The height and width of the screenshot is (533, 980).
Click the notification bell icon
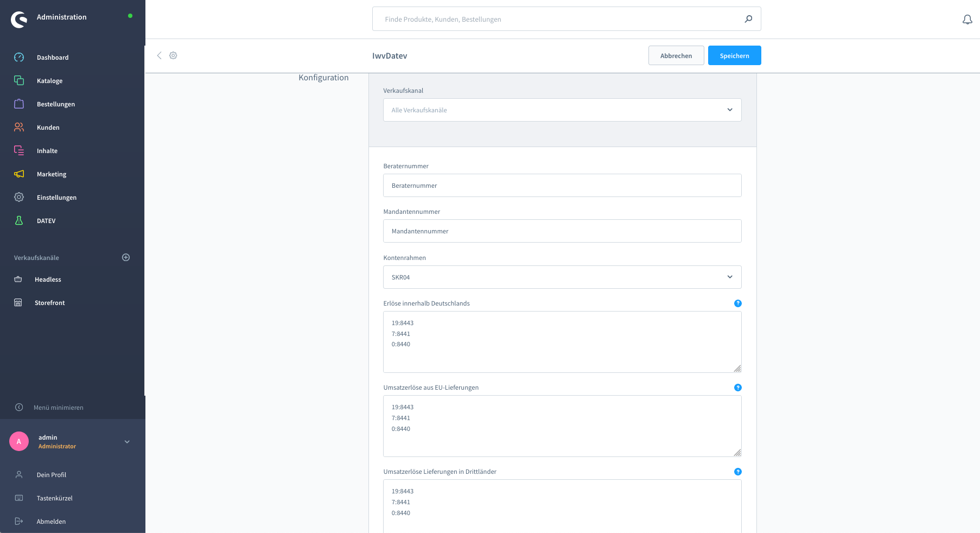(x=967, y=20)
